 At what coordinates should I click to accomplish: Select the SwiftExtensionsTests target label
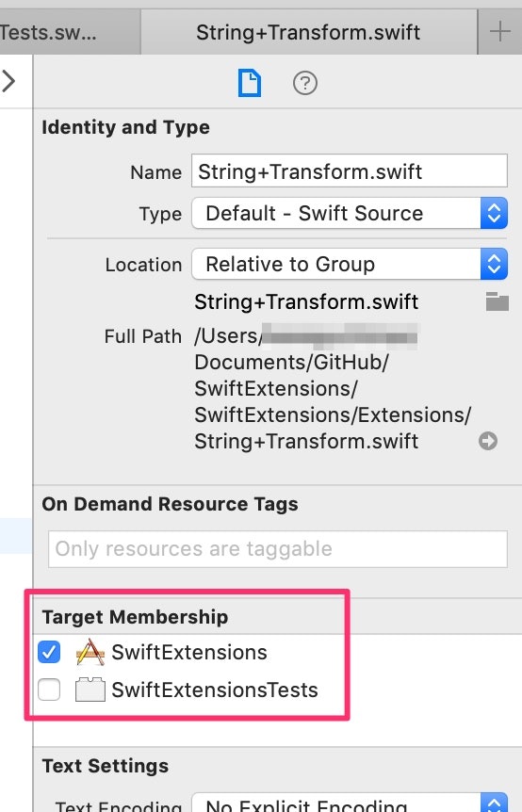point(215,690)
